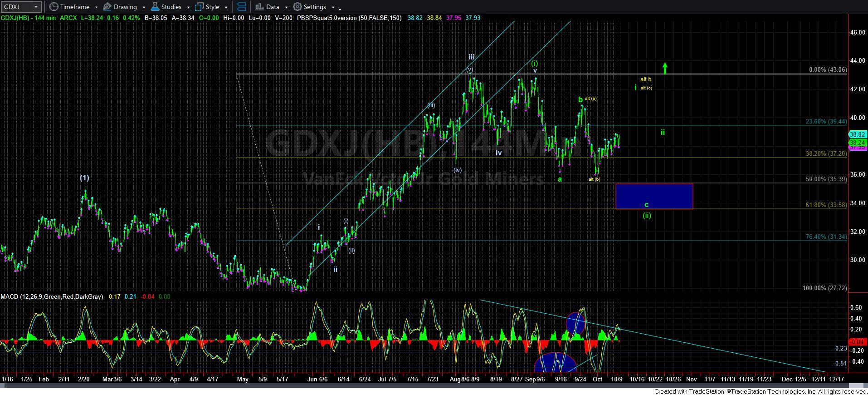The height and width of the screenshot is (395, 868).
Task: Select the green '(ii)' label below blue box
Action: [x=647, y=216]
